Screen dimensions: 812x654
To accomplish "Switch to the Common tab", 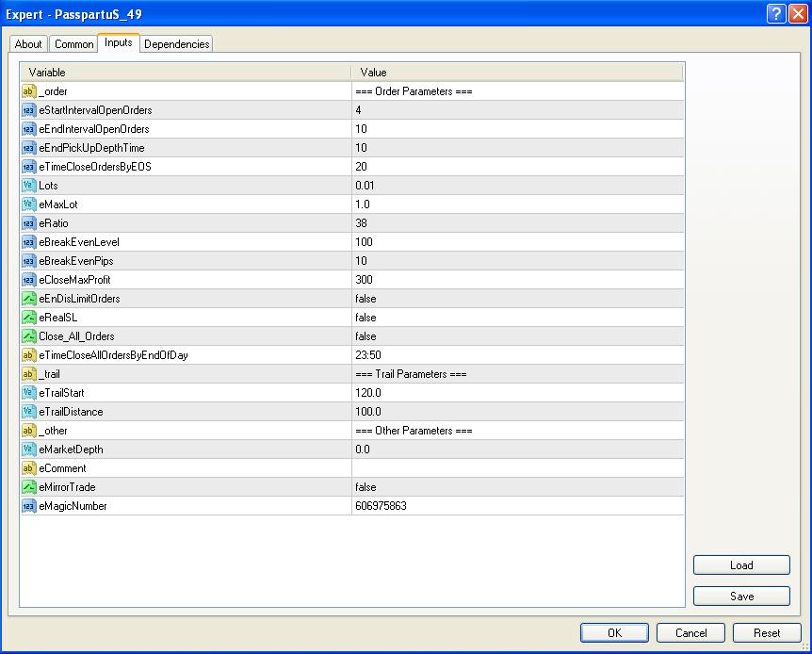I will (74, 44).
